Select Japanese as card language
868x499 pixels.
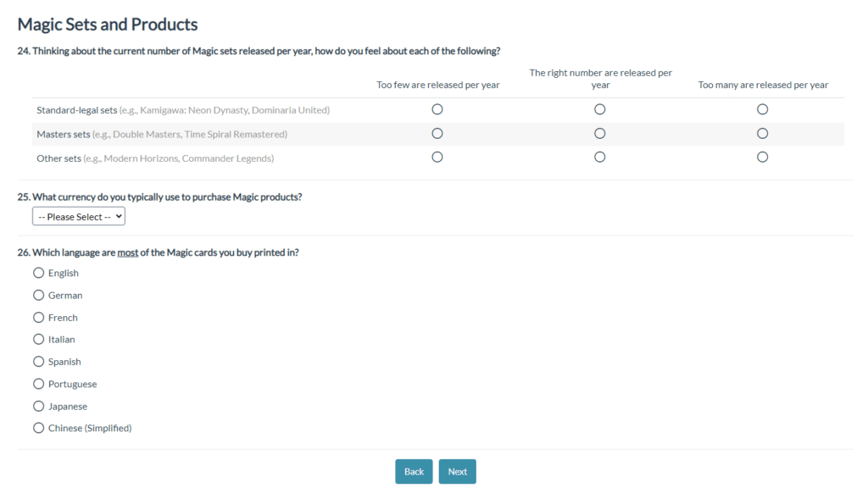click(x=38, y=406)
